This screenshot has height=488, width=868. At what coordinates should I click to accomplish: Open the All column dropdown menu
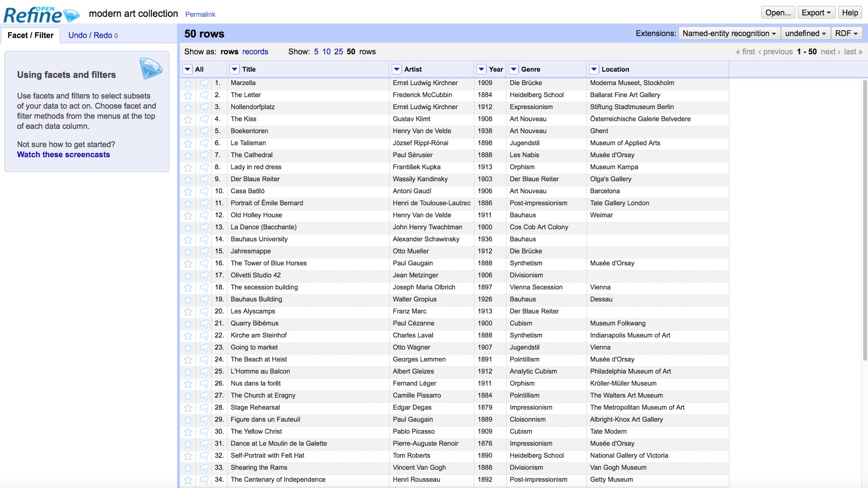coord(187,69)
